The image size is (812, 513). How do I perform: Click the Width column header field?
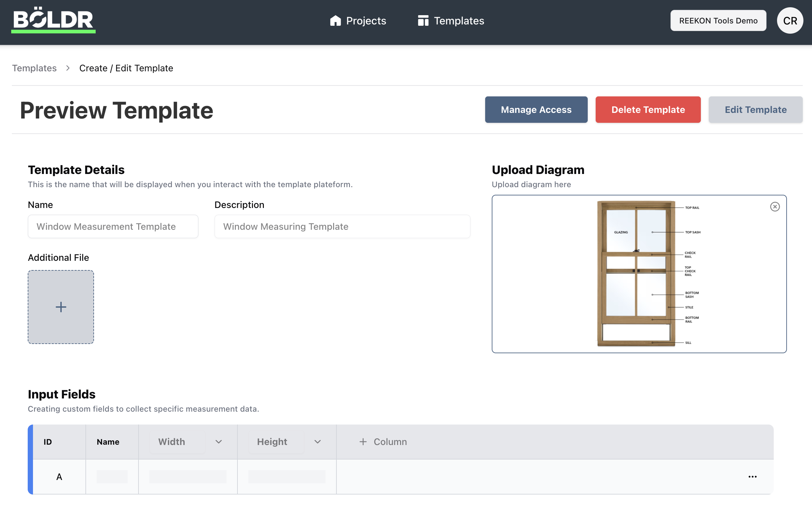[177, 441]
